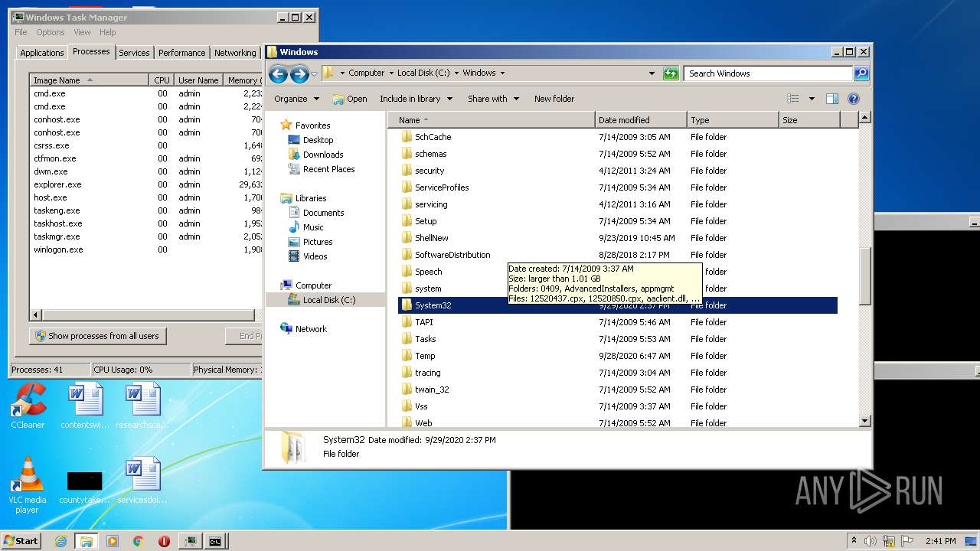Click Computer in the address breadcrumb
Image resolution: width=980 pixels, height=551 pixels.
tap(366, 73)
